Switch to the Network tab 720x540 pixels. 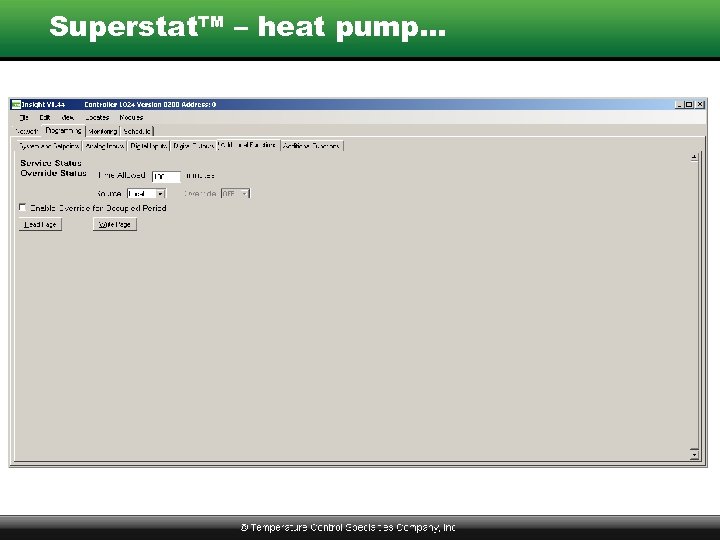click(x=27, y=131)
